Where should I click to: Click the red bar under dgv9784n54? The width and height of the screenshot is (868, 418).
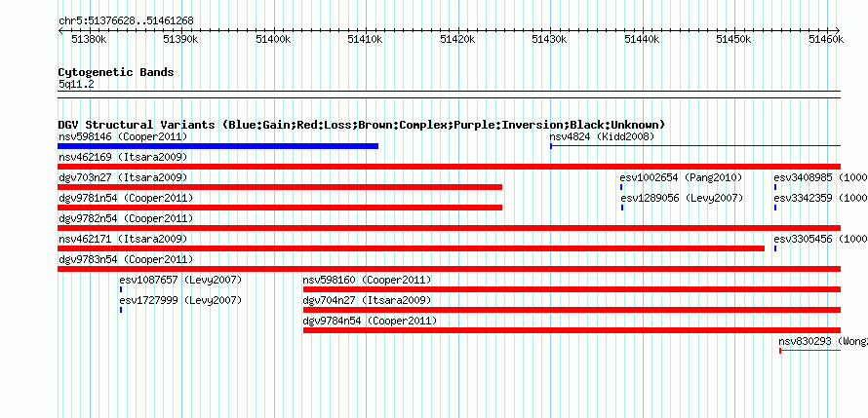click(x=572, y=330)
